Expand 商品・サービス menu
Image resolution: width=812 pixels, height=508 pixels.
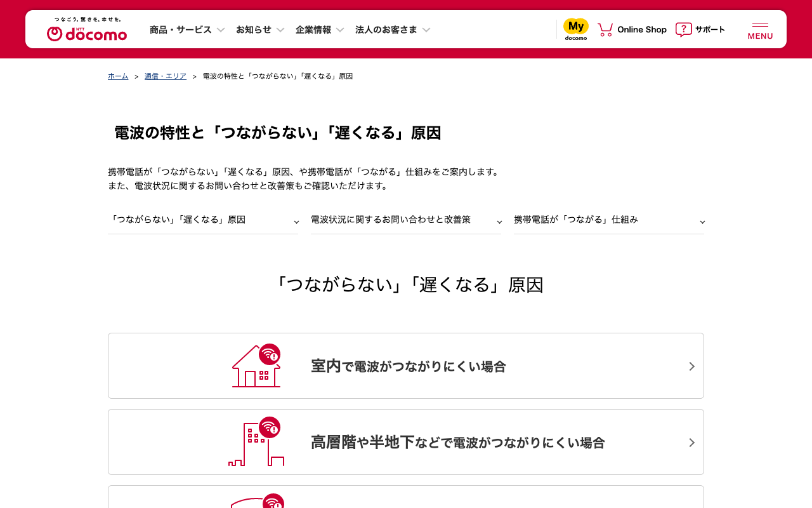point(187,30)
